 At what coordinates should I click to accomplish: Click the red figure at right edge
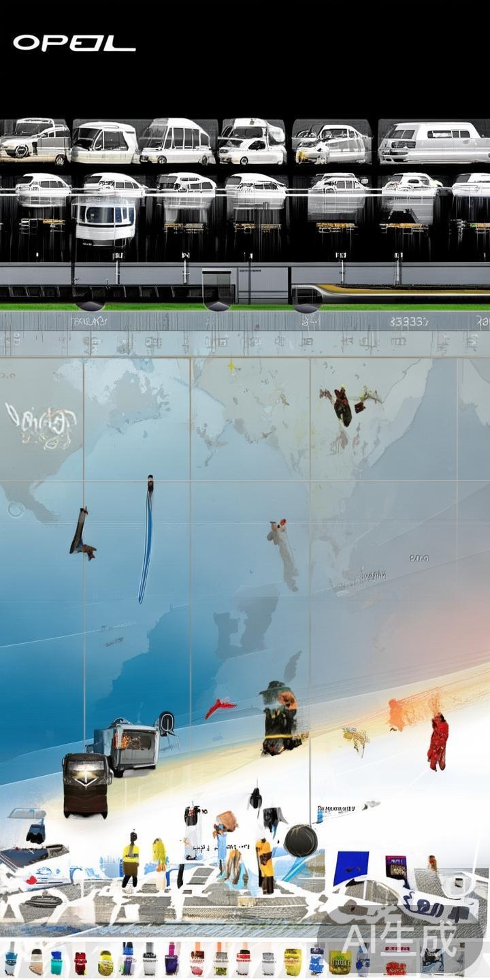[438, 742]
